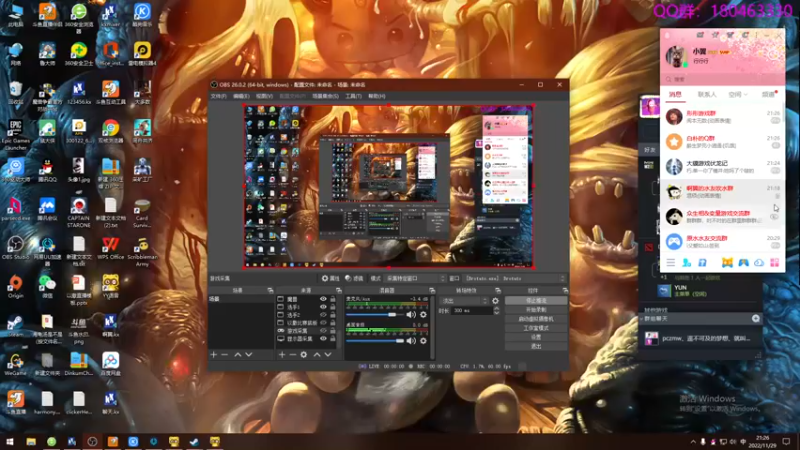Open the 淡出 transition type dropdown
The image size is (800, 450).
point(464,301)
